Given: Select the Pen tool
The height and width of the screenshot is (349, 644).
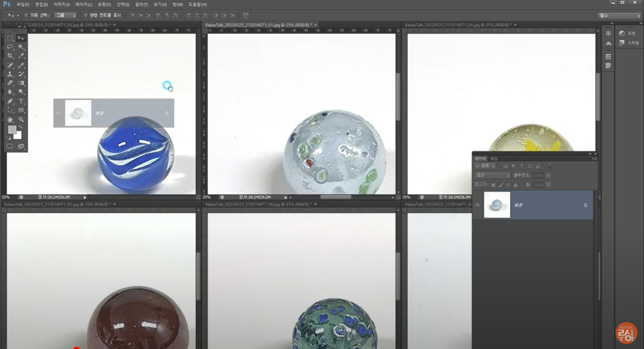Looking at the screenshot, I should (10, 101).
